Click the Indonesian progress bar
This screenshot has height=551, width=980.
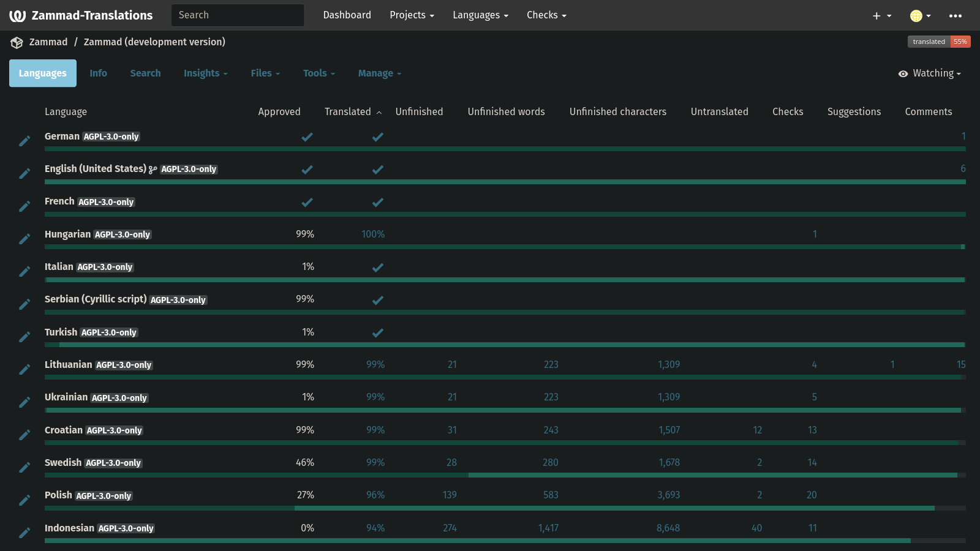[x=505, y=541]
